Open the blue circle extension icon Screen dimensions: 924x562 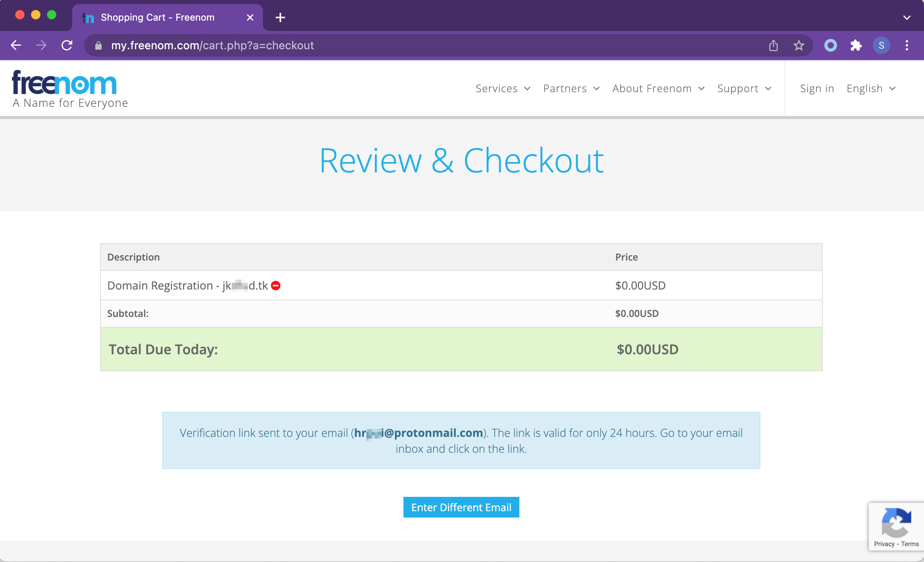(x=830, y=45)
